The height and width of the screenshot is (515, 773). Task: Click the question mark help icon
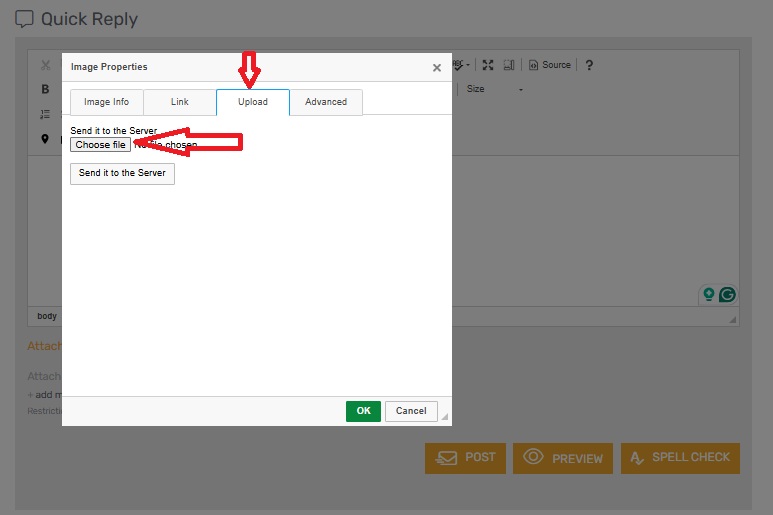click(589, 65)
